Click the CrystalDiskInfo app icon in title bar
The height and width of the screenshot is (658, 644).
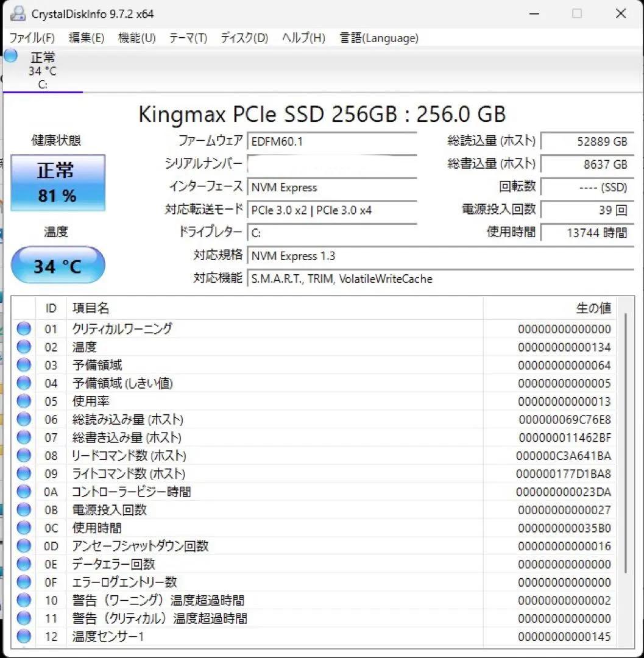pos(16,13)
